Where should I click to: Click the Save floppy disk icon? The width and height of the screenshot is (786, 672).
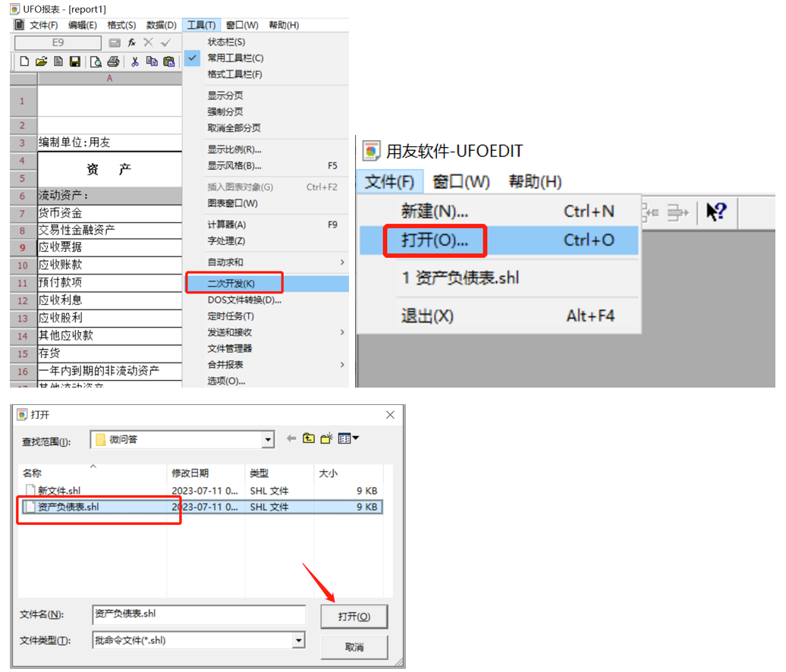tap(74, 61)
